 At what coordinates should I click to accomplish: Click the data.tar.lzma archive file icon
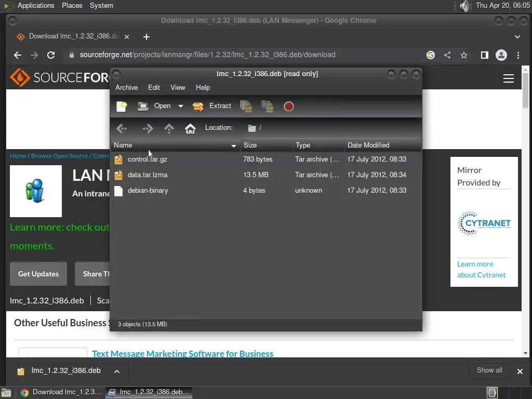(118, 175)
